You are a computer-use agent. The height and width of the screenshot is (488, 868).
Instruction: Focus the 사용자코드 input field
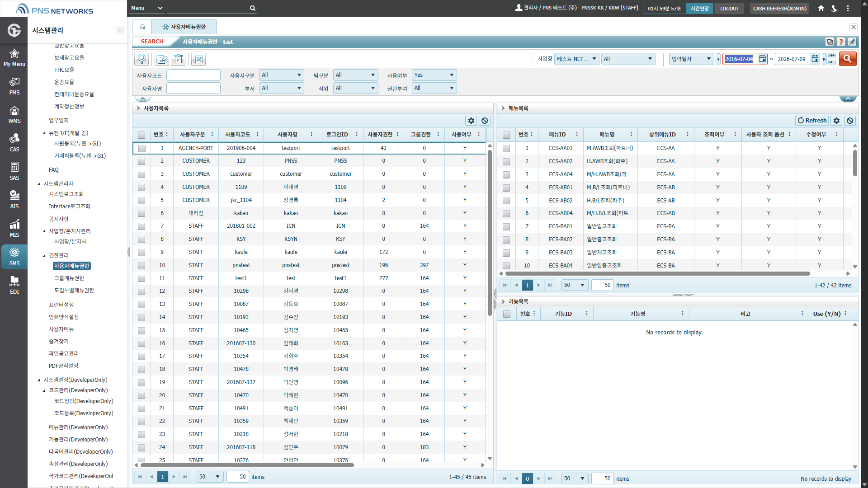tap(193, 75)
